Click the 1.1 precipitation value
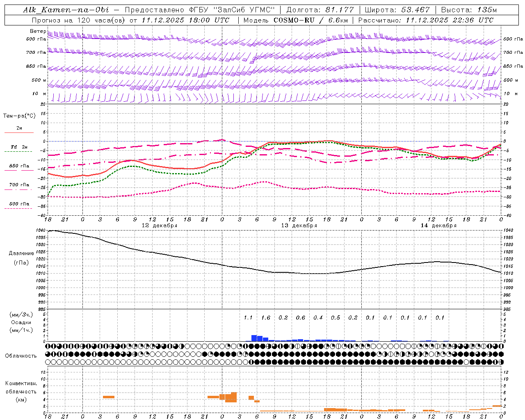The width and height of the screenshot is (525, 420). click(x=248, y=318)
